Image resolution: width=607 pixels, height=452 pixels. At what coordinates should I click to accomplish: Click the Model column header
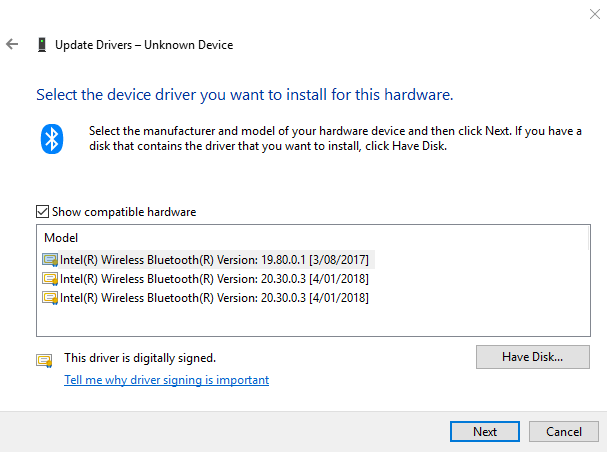click(x=61, y=239)
